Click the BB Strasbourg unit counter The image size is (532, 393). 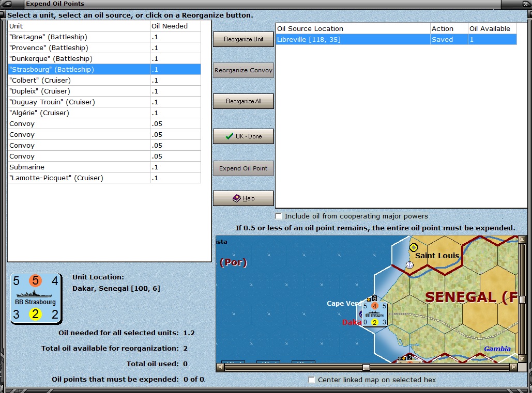36,298
